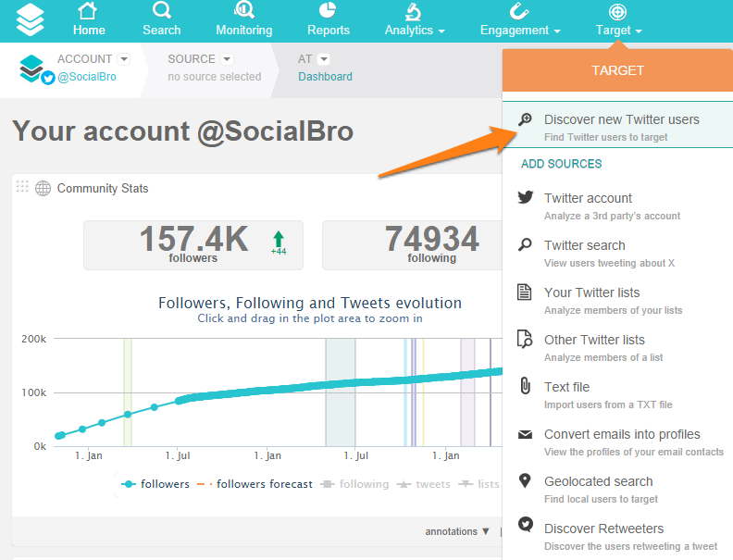Expand the Engagement dropdown menu
The image size is (733, 560).
point(520,19)
